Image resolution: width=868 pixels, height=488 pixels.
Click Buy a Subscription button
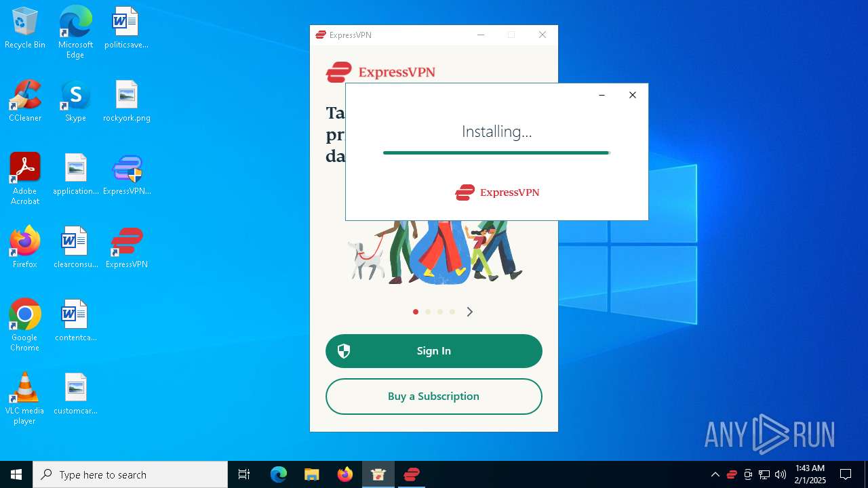[434, 396]
